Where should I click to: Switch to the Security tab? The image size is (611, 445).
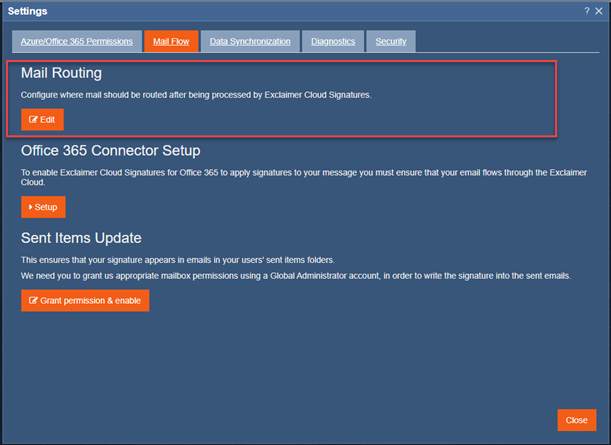pos(391,41)
